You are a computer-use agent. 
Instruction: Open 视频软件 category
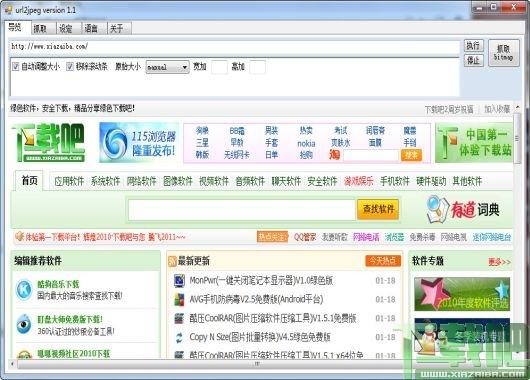pyautogui.click(x=214, y=181)
